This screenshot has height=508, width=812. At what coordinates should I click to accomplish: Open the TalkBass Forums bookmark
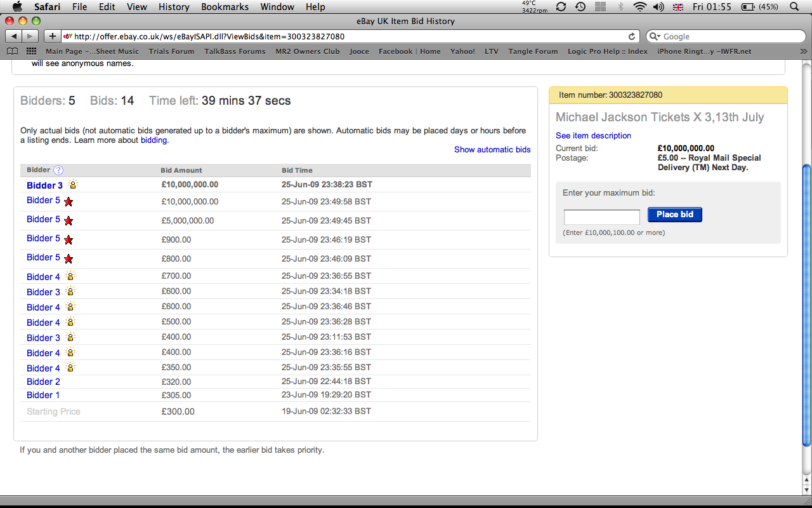pyautogui.click(x=235, y=51)
